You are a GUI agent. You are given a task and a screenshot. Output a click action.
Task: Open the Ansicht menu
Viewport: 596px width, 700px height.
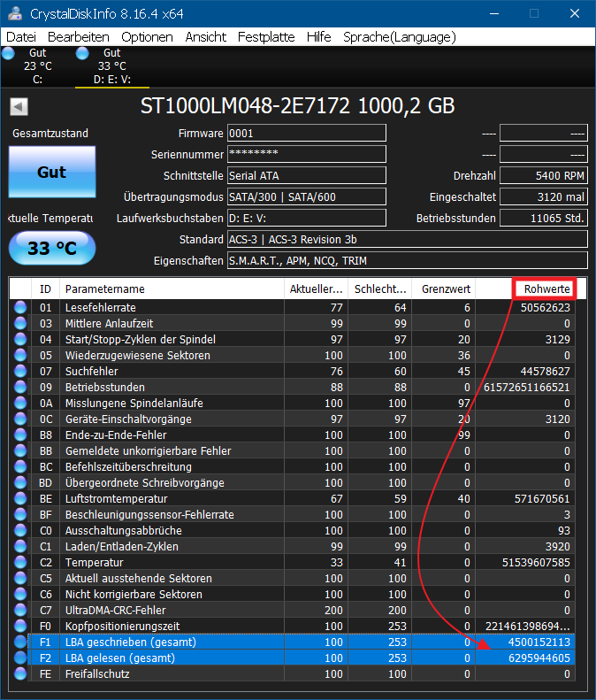[x=206, y=37]
